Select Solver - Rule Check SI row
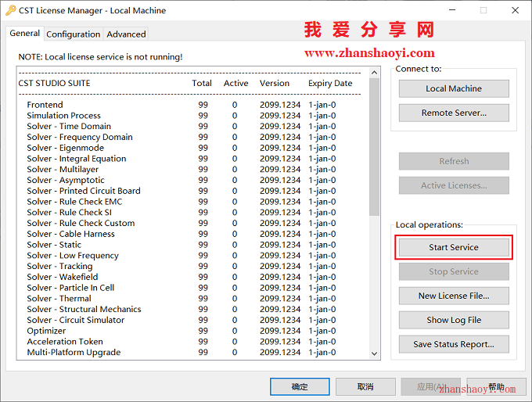The height and width of the screenshot is (402, 532). [x=182, y=213]
